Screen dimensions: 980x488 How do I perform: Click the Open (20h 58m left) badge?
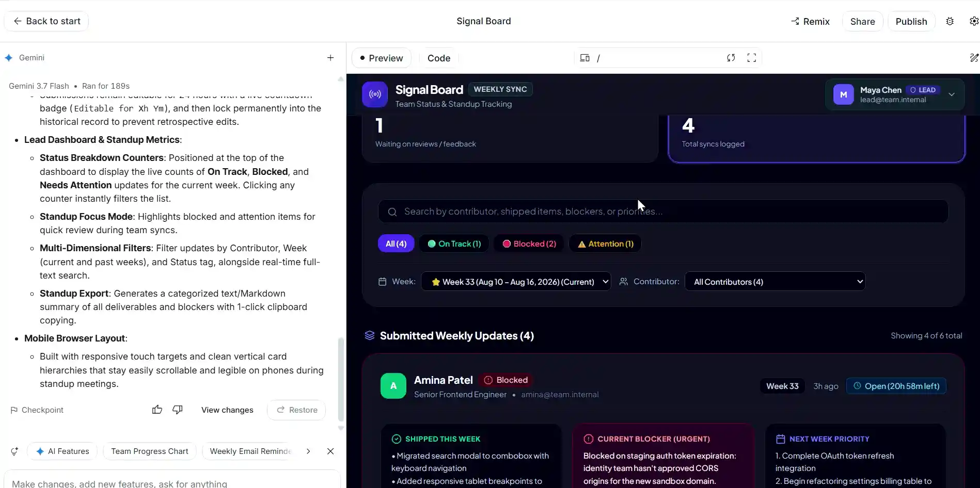pyautogui.click(x=896, y=386)
